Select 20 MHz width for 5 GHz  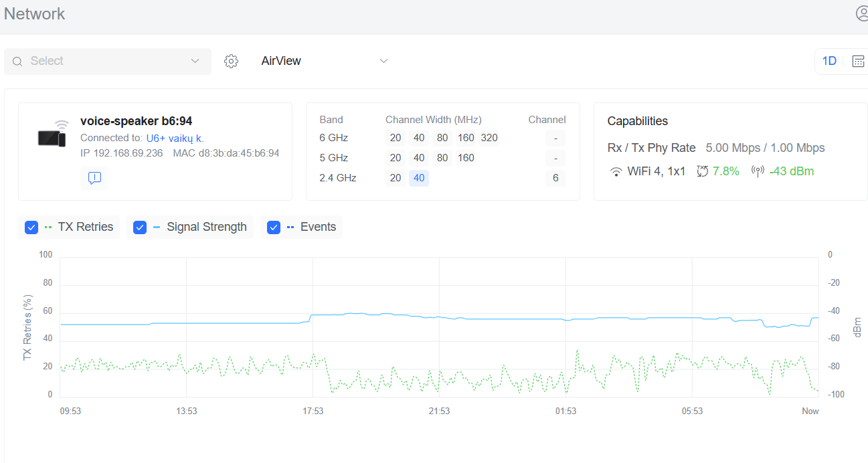pos(396,158)
